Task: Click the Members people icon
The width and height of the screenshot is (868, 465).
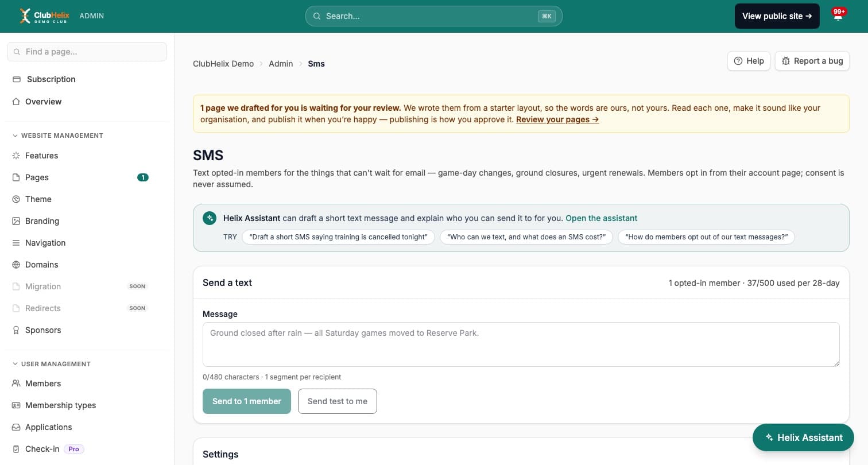Action: pyautogui.click(x=16, y=383)
